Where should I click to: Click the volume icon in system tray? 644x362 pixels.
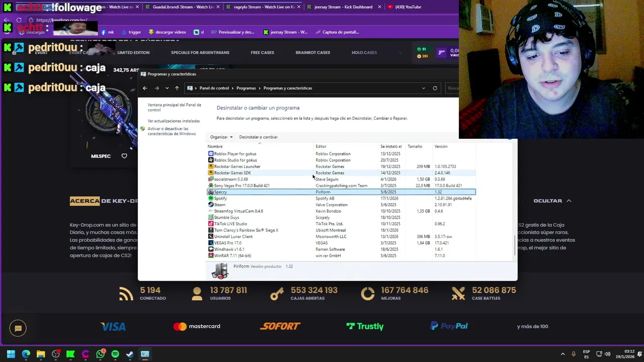607,354
